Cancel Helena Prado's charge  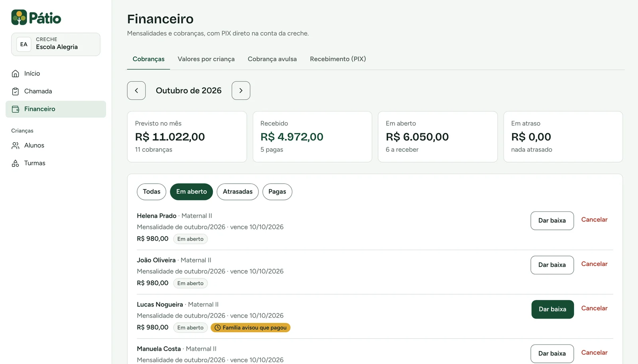point(594,220)
